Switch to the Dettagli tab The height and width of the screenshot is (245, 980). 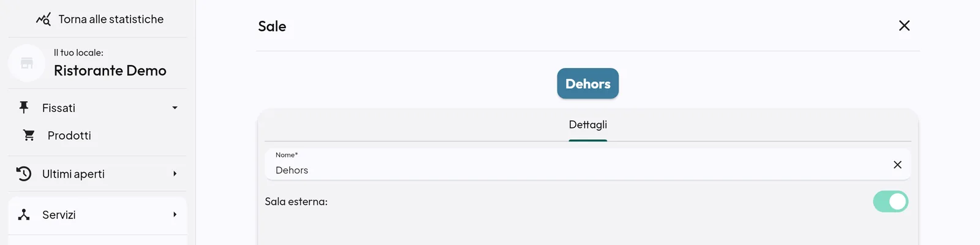coord(588,124)
